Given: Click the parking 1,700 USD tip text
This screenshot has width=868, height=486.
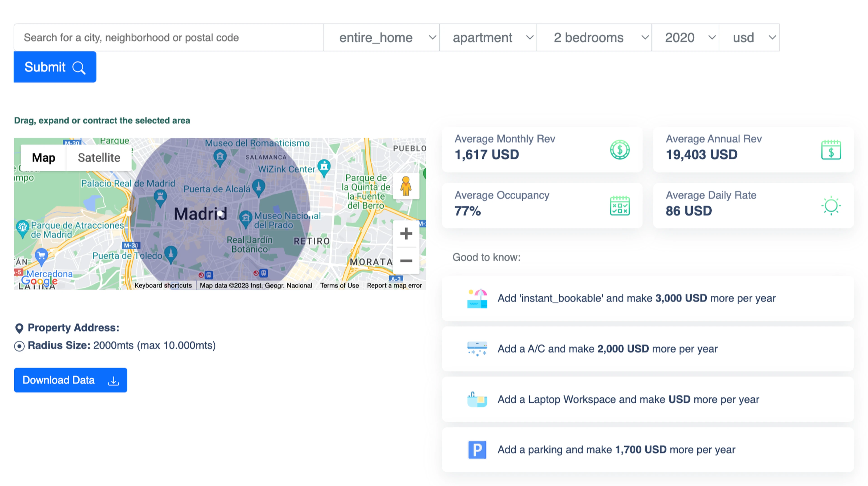Looking at the screenshot, I should (x=616, y=450).
